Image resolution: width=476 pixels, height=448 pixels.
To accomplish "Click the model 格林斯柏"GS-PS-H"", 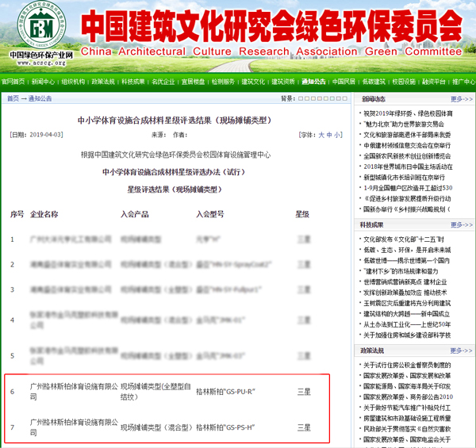I will (x=225, y=427).
